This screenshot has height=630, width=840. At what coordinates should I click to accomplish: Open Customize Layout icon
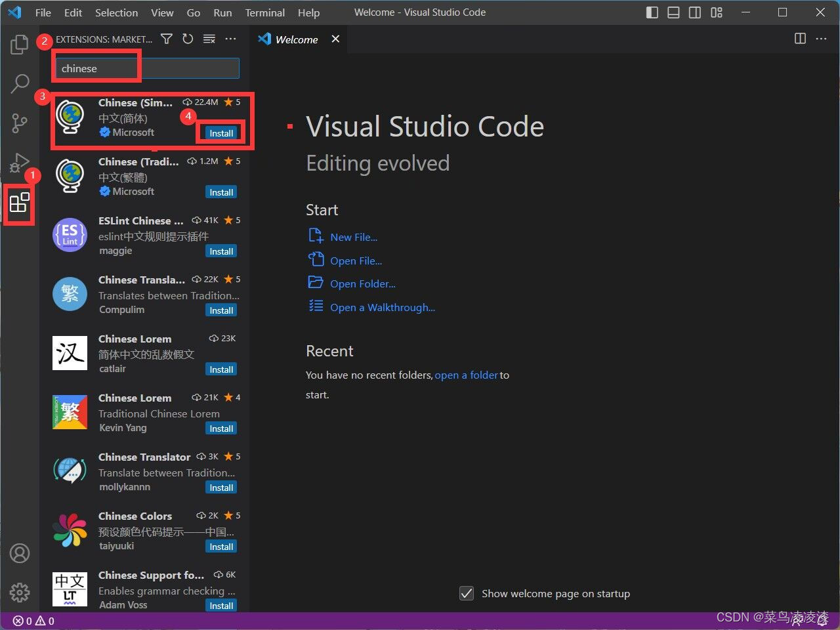tap(717, 12)
